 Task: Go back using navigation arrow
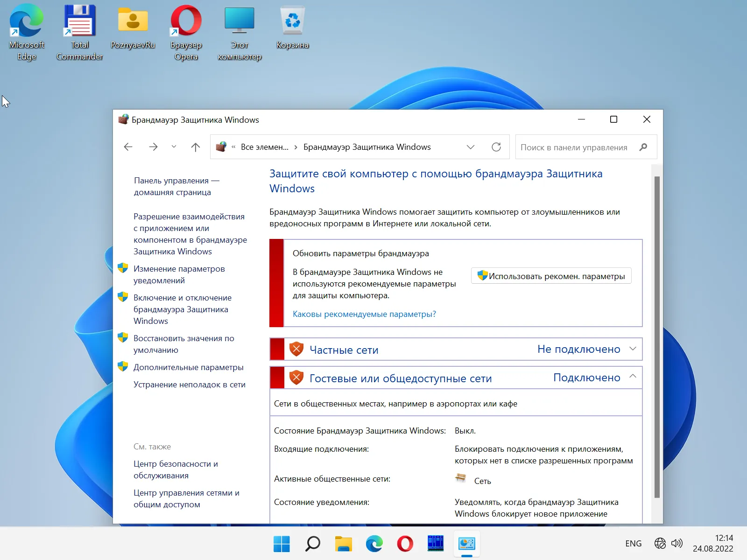point(128,147)
